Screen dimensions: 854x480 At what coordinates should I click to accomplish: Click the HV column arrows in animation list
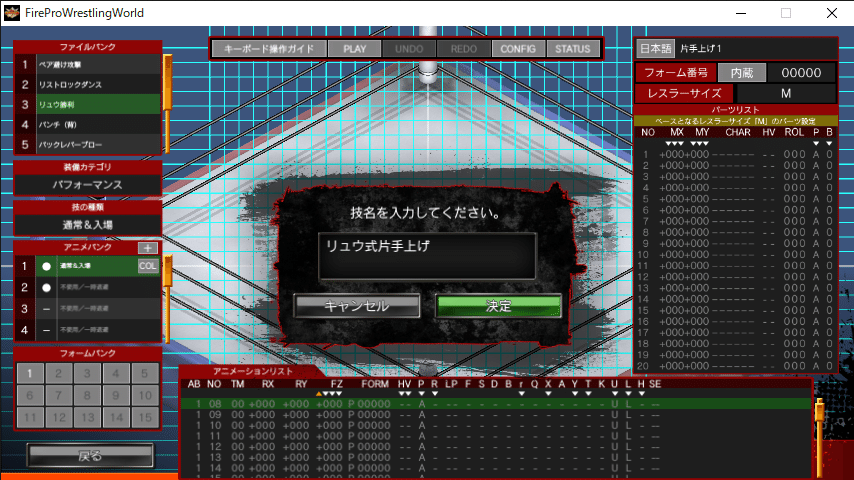coord(404,393)
